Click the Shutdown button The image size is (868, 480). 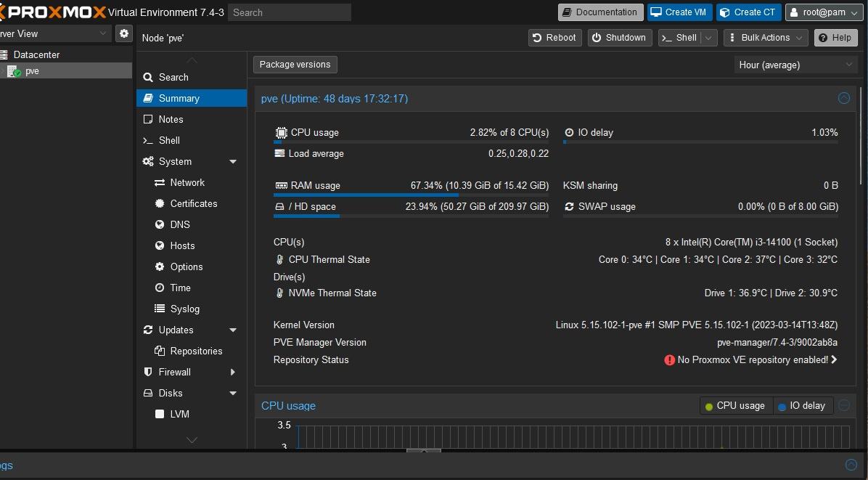(x=620, y=38)
